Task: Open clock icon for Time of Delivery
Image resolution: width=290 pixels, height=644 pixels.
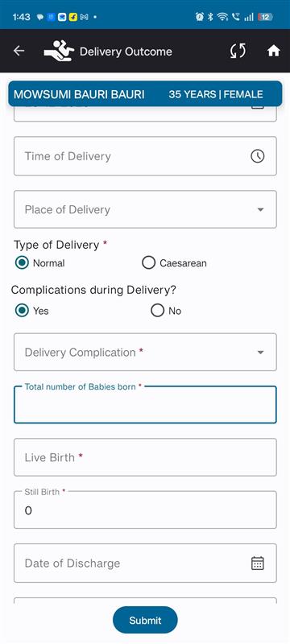Action: click(x=258, y=156)
